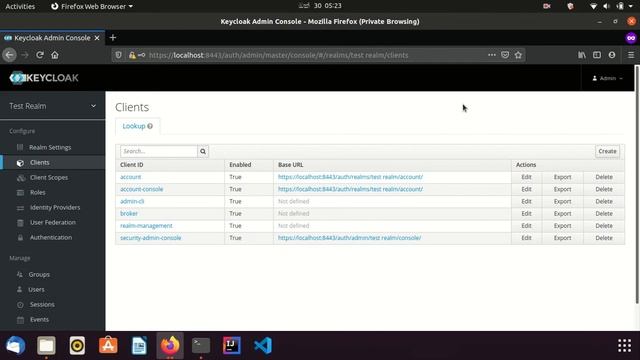Image resolution: width=640 pixels, height=360 pixels.
Task: Bookmark this page with the star
Action: [518, 55]
